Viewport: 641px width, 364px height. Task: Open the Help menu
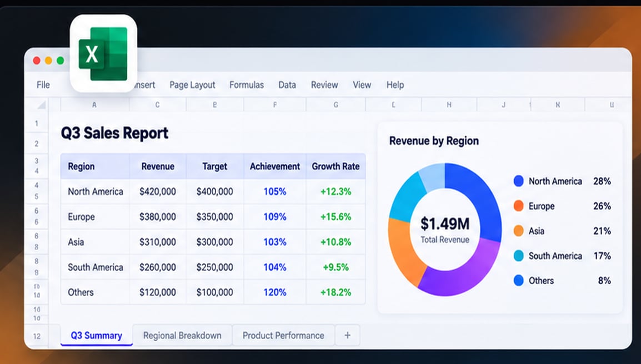click(395, 85)
